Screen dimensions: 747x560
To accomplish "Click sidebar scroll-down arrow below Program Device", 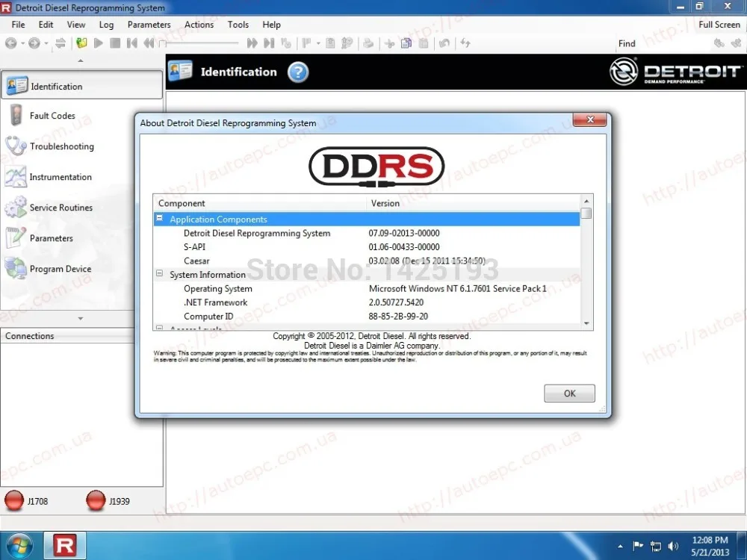I will [x=81, y=318].
